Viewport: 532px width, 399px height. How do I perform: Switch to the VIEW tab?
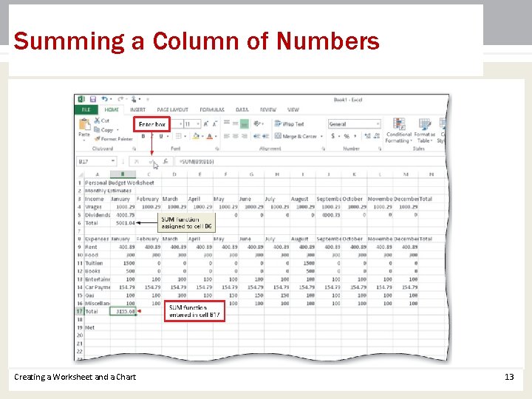tap(293, 109)
